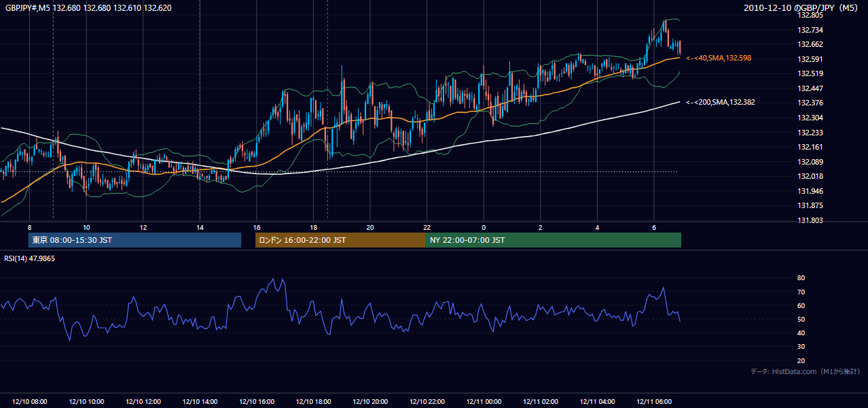Click RSI scale value 30
The height and width of the screenshot is (408, 868).
(x=801, y=347)
